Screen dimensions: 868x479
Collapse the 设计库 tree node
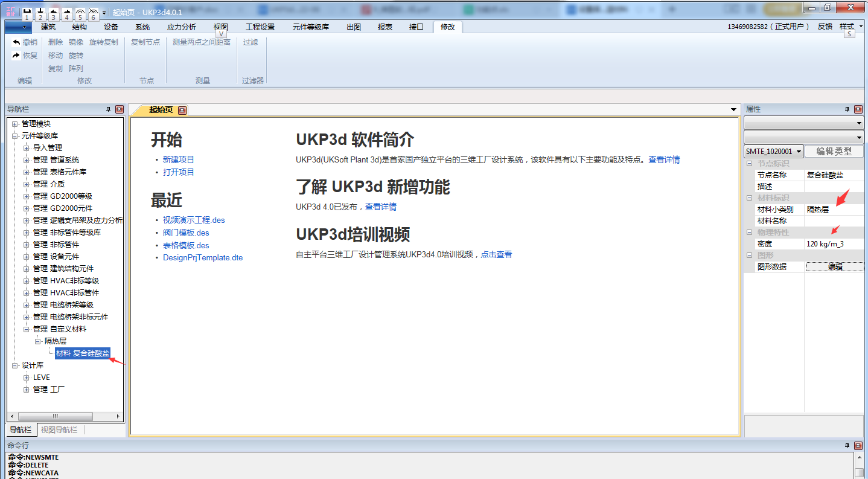click(14, 365)
